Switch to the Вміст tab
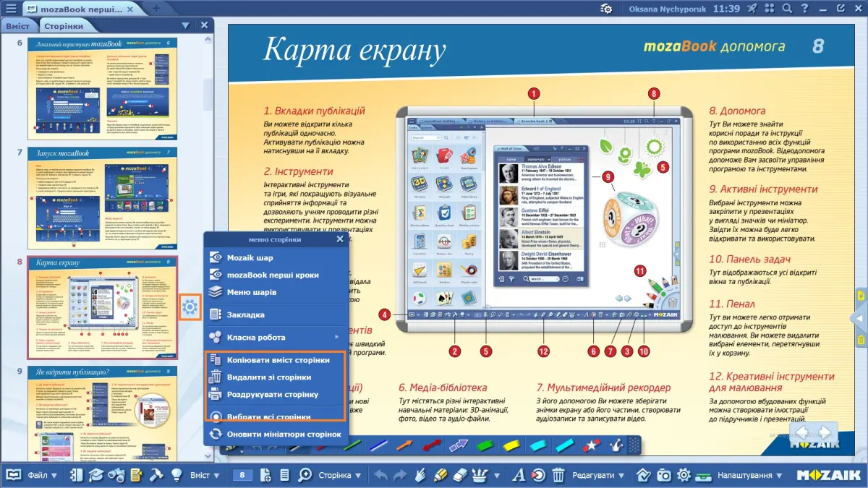This screenshot has width=868, height=488. (18, 25)
